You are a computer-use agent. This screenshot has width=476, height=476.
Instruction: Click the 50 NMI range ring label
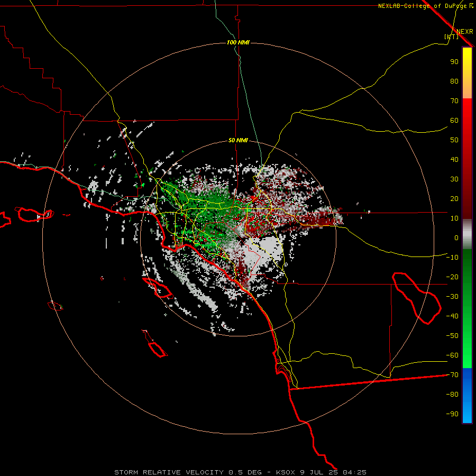pos(238,140)
